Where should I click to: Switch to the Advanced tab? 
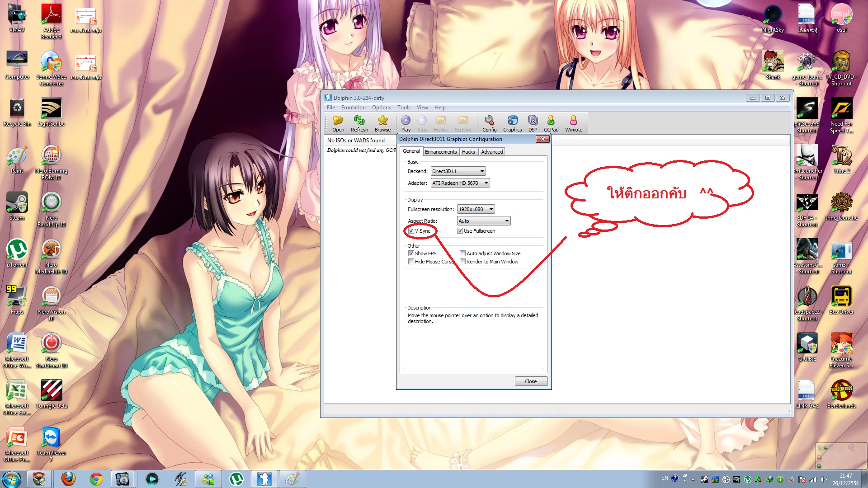(x=492, y=152)
